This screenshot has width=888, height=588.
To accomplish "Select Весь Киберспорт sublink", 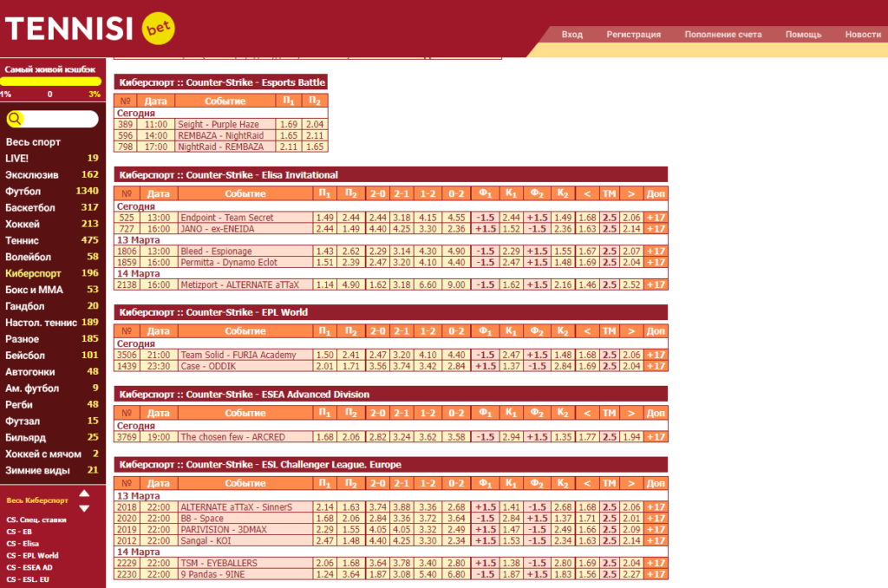I will click(36, 500).
